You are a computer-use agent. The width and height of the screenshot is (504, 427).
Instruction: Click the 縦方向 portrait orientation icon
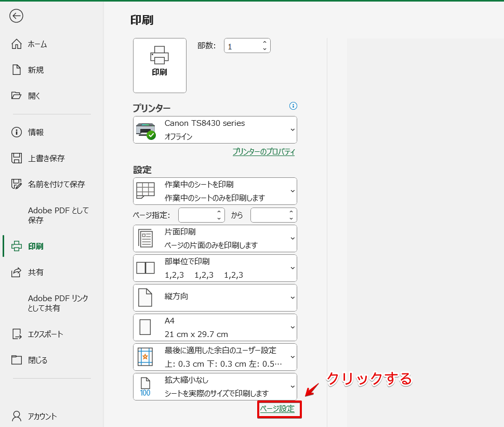click(x=146, y=297)
